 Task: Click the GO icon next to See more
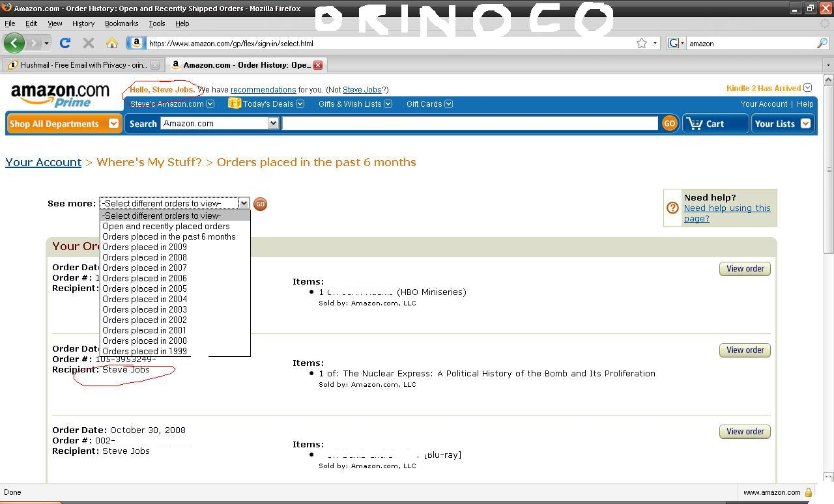(260, 204)
